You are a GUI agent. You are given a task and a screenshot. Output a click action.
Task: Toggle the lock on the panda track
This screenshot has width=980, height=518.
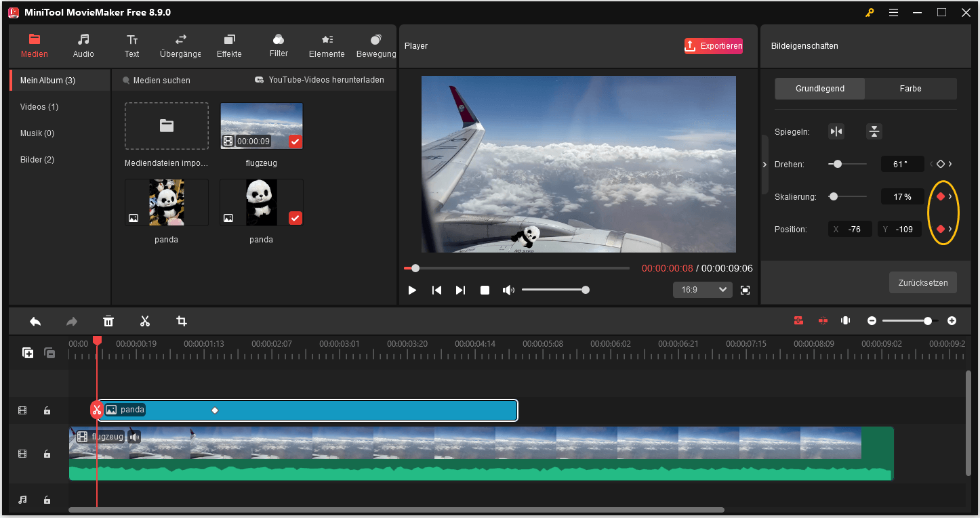coord(47,410)
